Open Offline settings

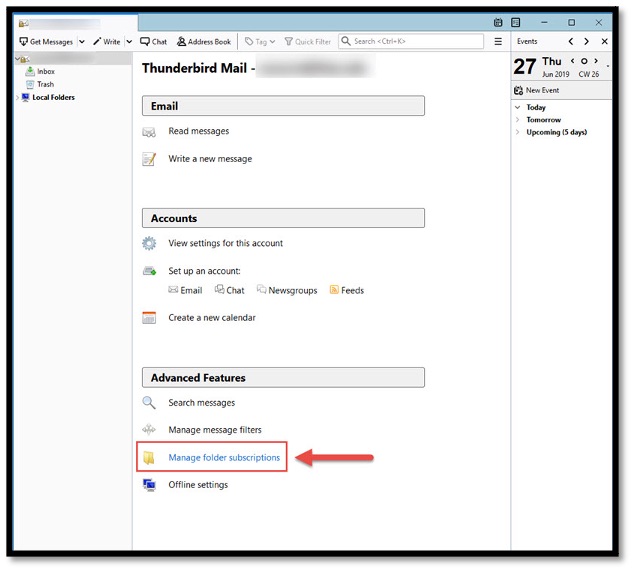(198, 484)
